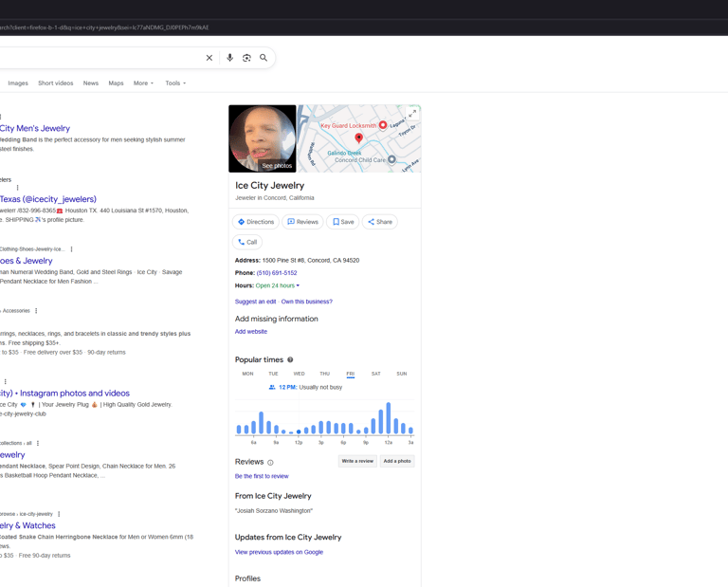Click the tallest 12a bar in Popular times chart

(388, 418)
